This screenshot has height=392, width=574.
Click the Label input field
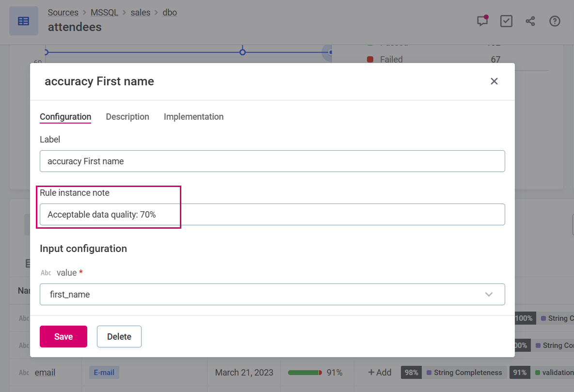(272, 161)
